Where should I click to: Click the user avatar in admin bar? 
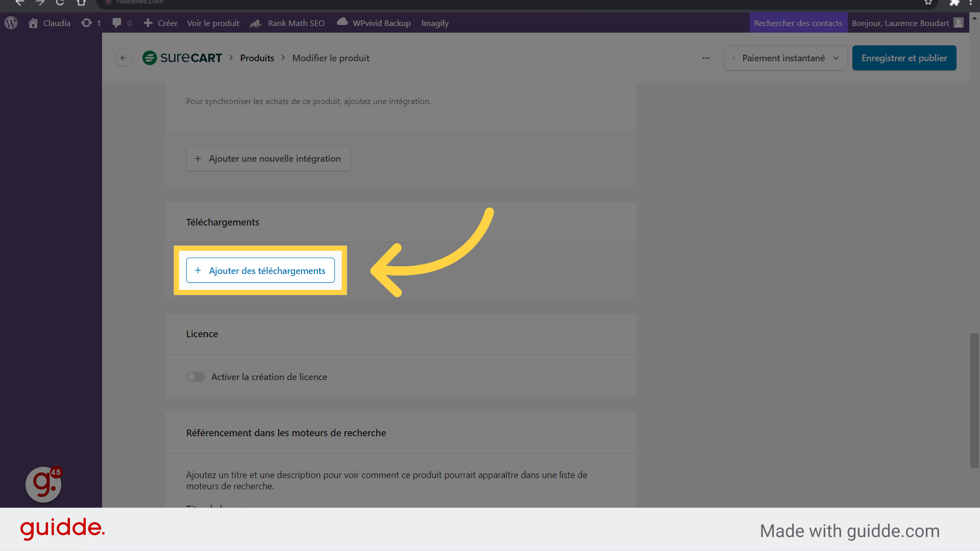tap(959, 23)
